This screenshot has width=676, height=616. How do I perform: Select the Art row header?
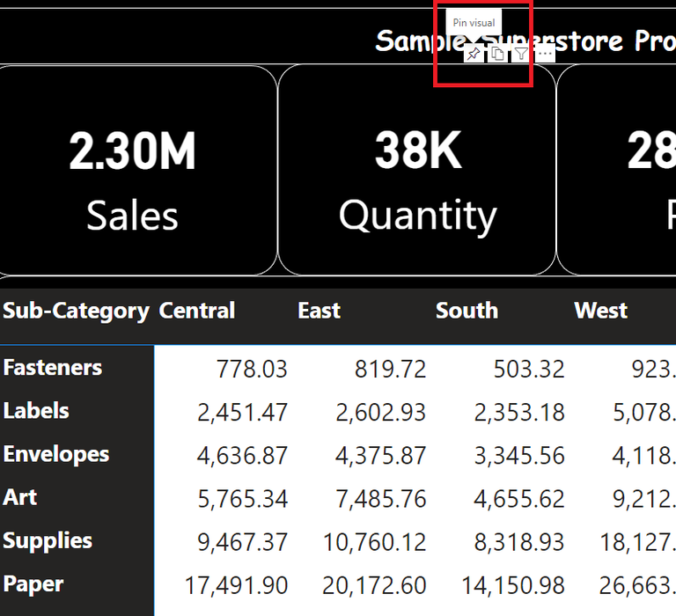20,497
